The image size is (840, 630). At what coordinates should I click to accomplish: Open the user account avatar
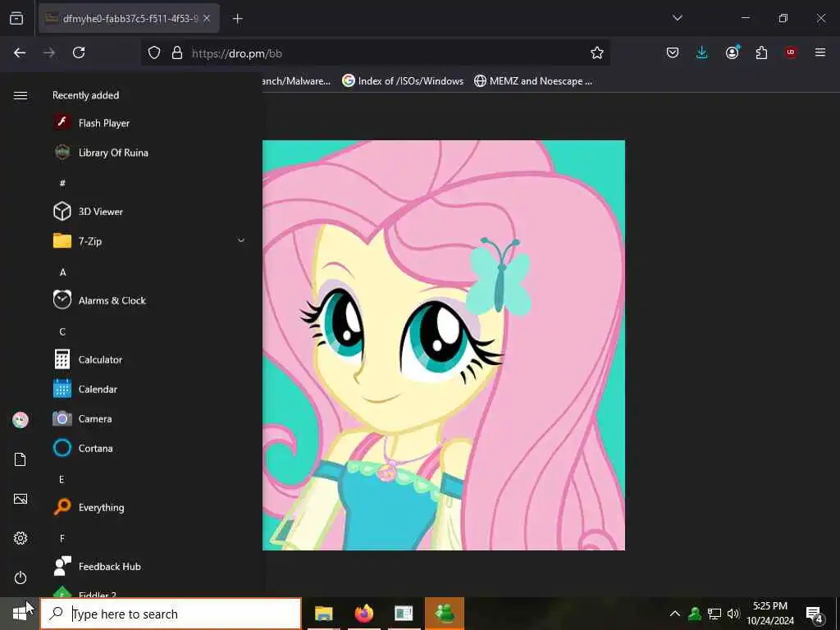pos(21,420)
